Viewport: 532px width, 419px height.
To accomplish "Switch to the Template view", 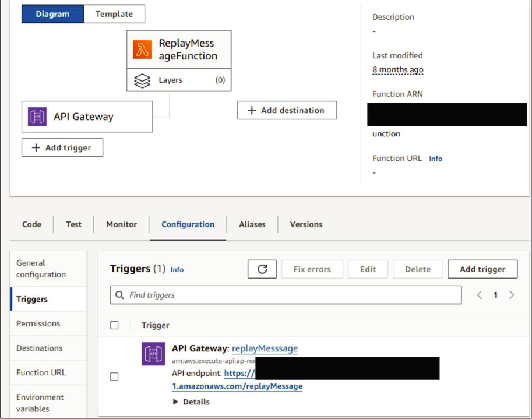I will [114, 14].
